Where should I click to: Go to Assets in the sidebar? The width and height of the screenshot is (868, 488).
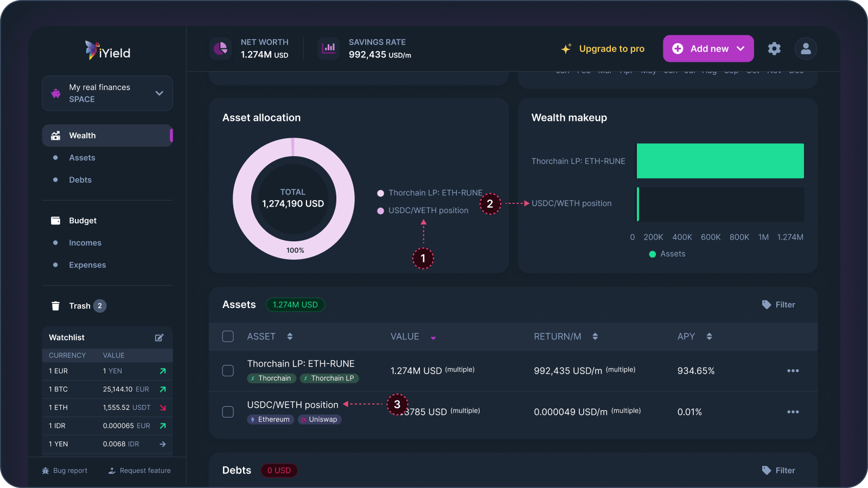pos(82,158)
